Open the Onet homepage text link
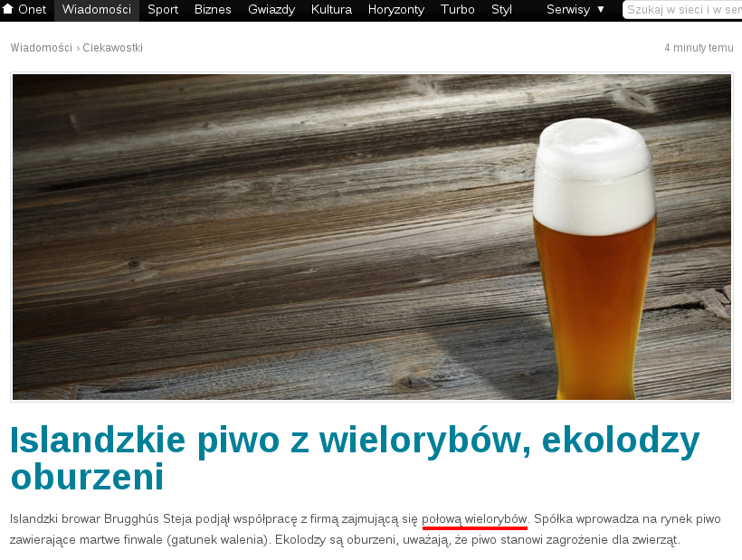Viewport: 742px width, 560px height. (33, 10)
